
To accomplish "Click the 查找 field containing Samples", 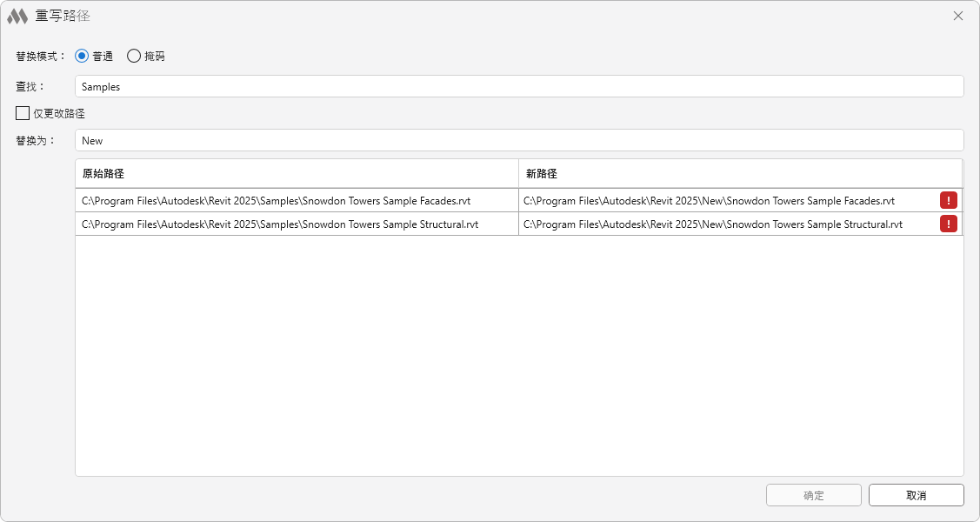I will click(x=519, y=86).
